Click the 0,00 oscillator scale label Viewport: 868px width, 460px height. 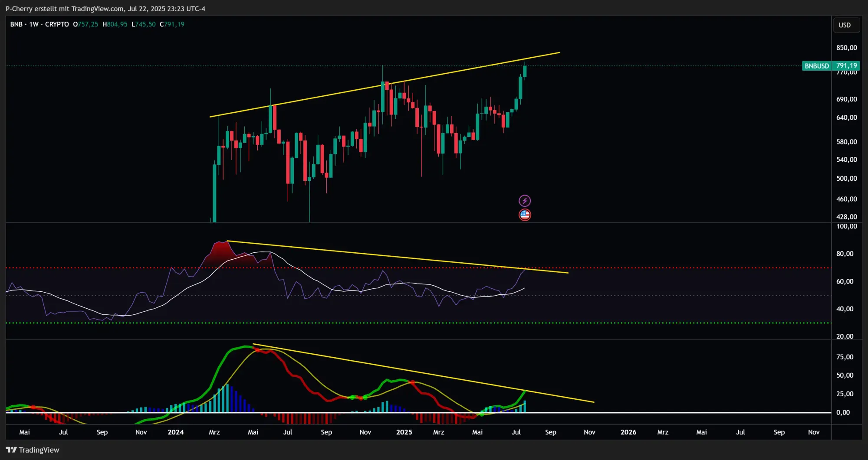click(x=843, y=413)
